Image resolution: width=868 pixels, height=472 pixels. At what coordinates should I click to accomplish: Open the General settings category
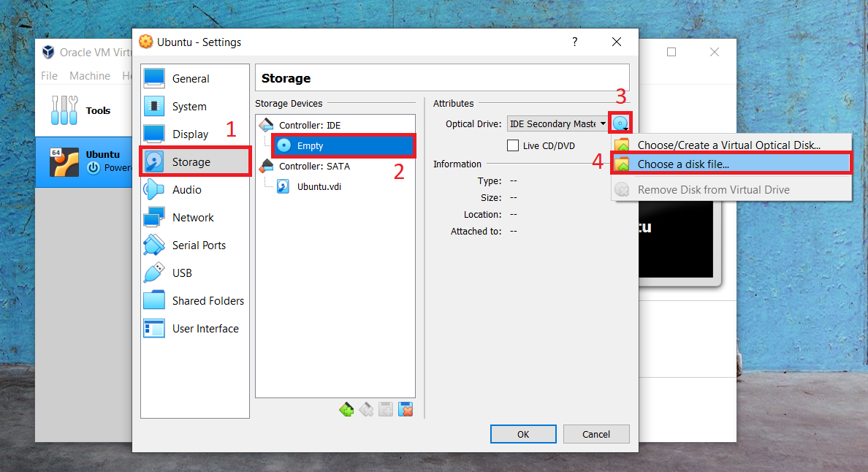click(195, 79)
